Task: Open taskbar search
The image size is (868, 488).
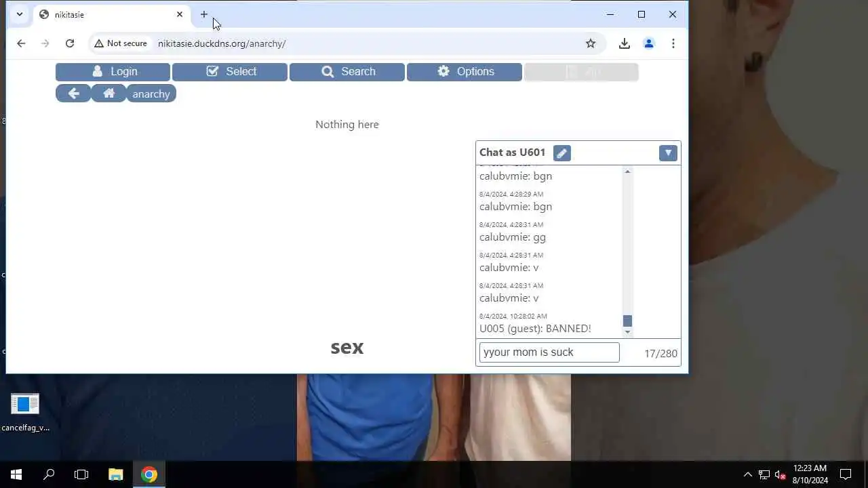Action: coord(49,474)
